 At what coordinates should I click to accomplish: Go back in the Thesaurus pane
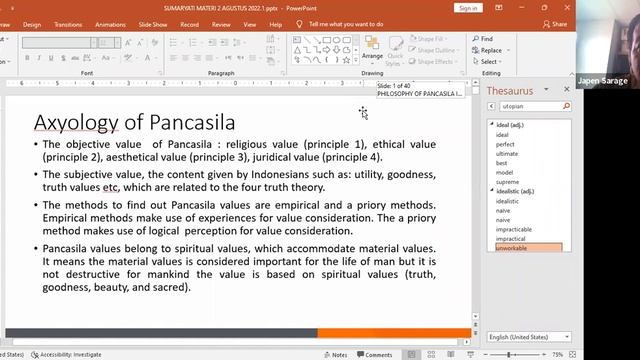pyautogui.click(x=491, y=106)
